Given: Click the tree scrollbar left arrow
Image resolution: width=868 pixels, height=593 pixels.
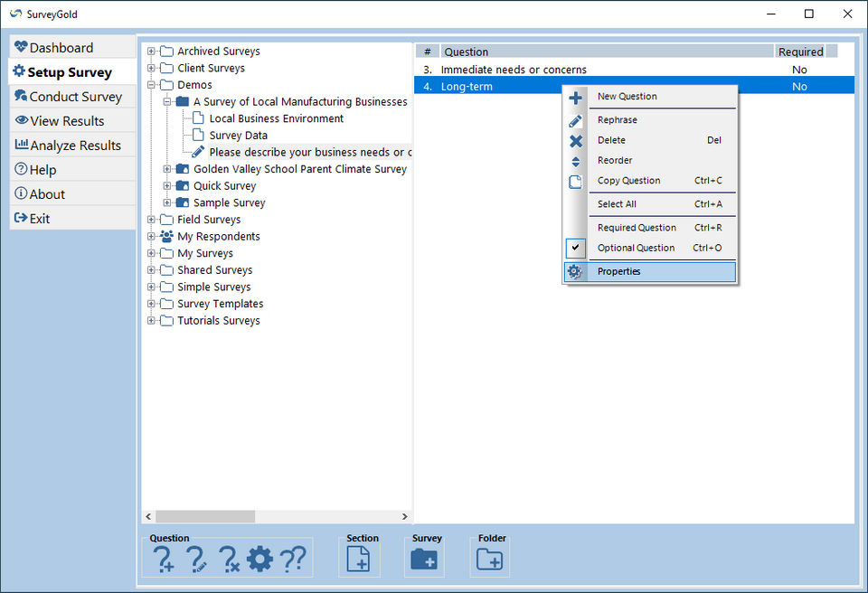Looking at the screenshot, I should click(x=148, y=516).
